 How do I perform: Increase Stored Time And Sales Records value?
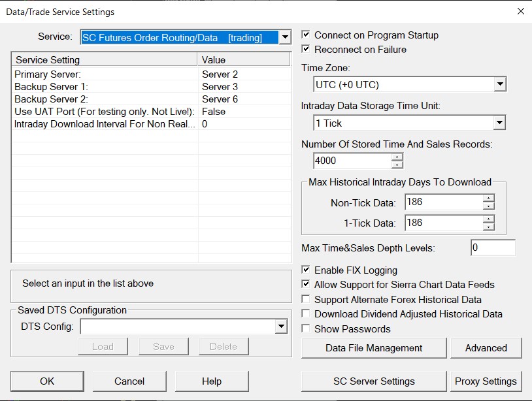[397, 157]
